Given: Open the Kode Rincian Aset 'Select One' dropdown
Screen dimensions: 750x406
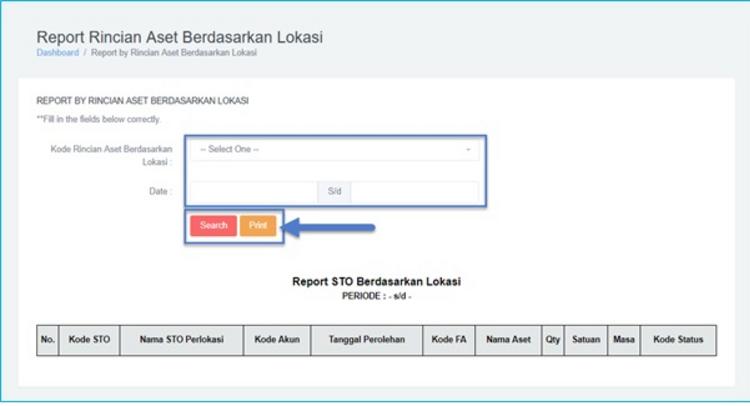Looking at the screenshot, I should point(334,149).
